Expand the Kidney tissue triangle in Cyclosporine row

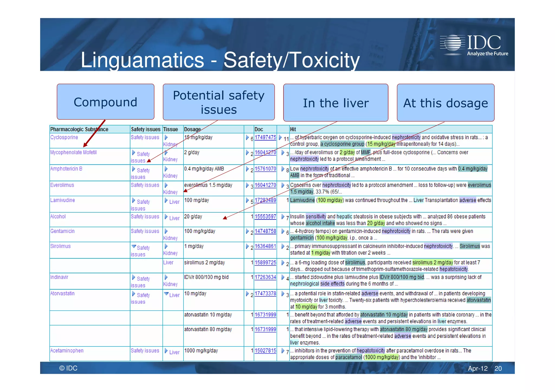(166, 138)
